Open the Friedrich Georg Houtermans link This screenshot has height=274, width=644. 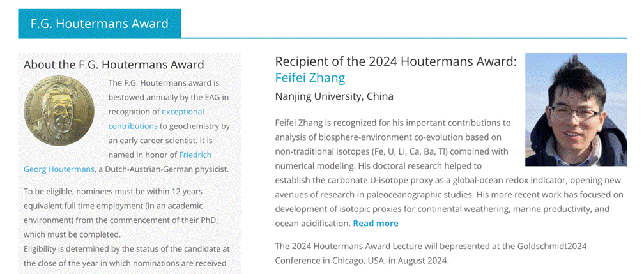pos(195,155)
